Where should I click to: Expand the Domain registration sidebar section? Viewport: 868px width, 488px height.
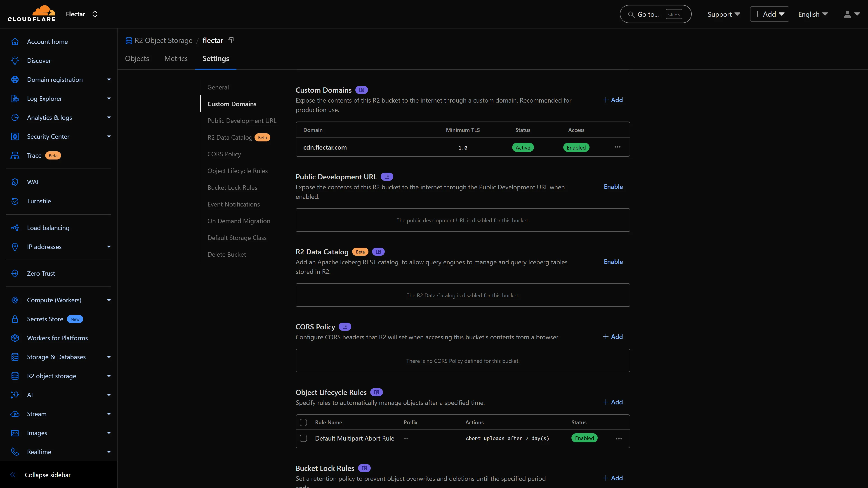coord(108,80)
